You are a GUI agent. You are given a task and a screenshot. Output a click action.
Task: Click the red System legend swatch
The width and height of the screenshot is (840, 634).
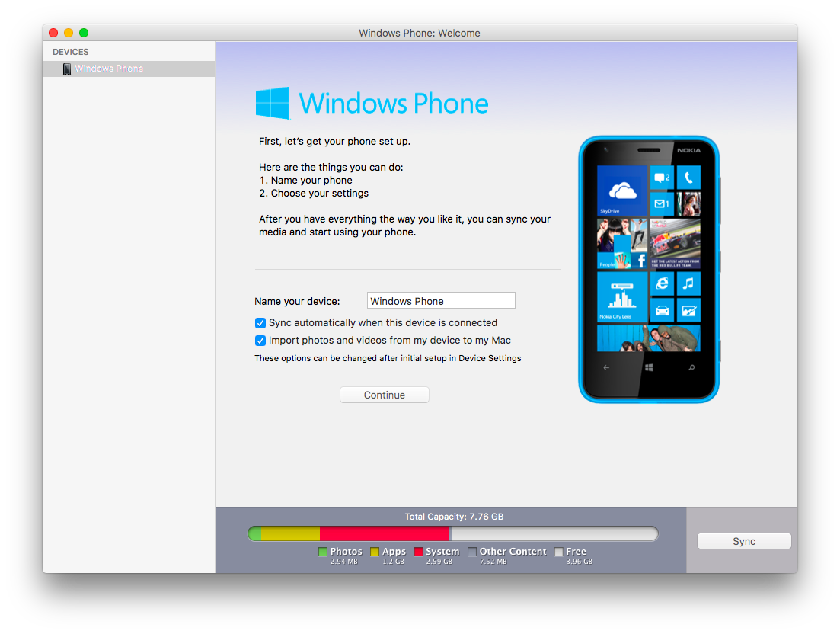point(418,552)
